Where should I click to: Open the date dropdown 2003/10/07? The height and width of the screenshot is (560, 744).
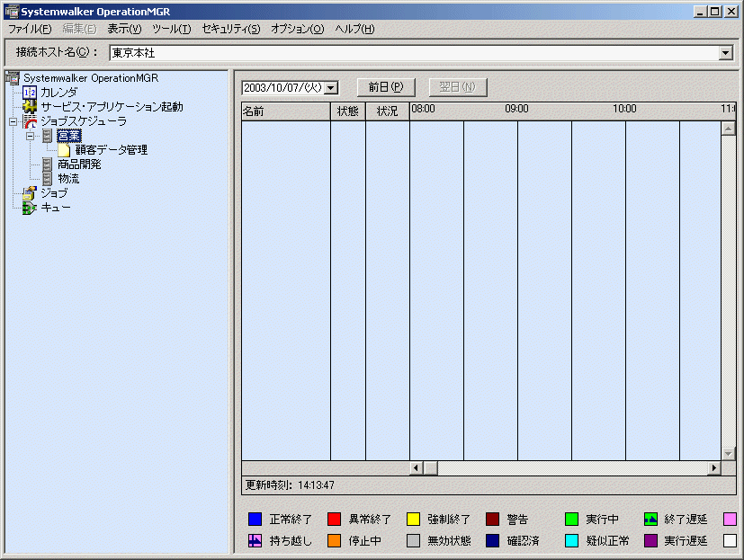point(332,88)
